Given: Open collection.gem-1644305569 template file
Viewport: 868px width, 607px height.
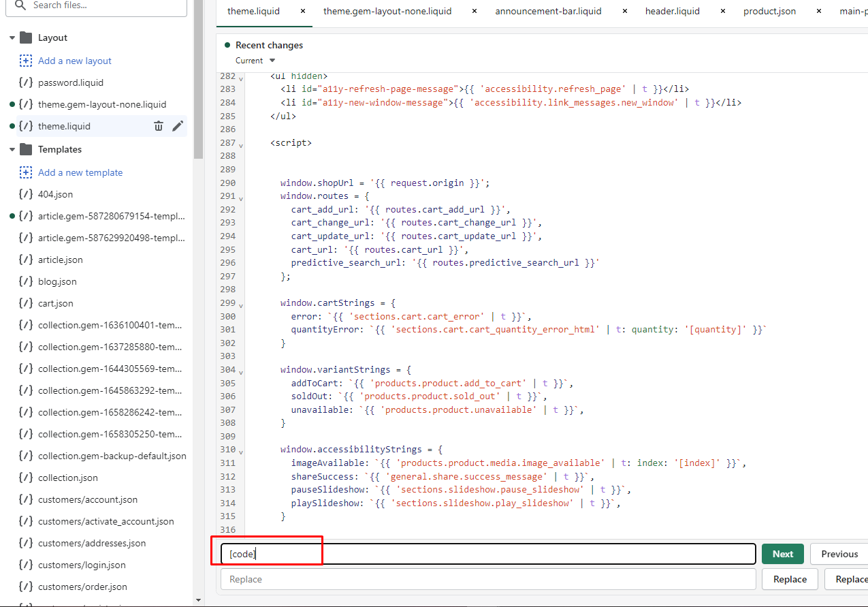Looking at the screenshot, I should pos(110,369).
